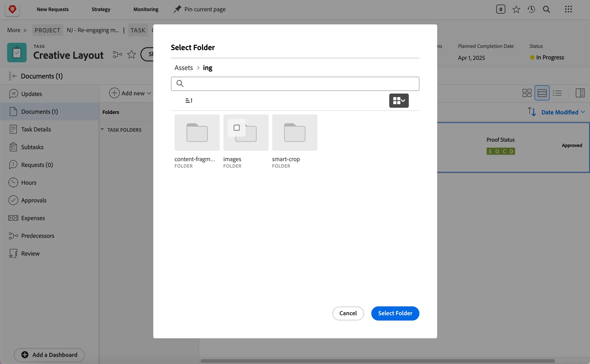Screen dimensions: 590x364
Task: Open Expenses section
Action: pyautogui.click(x=49, y=218)
